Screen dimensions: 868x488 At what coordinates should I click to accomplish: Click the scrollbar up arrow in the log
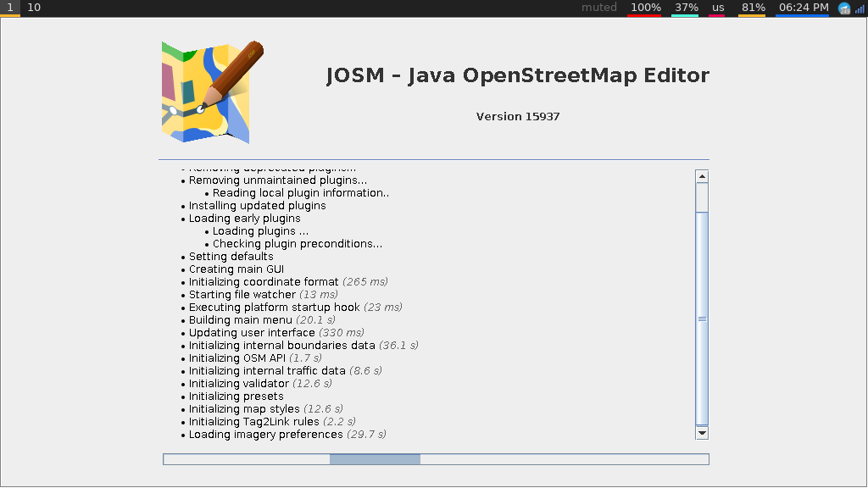702,176
